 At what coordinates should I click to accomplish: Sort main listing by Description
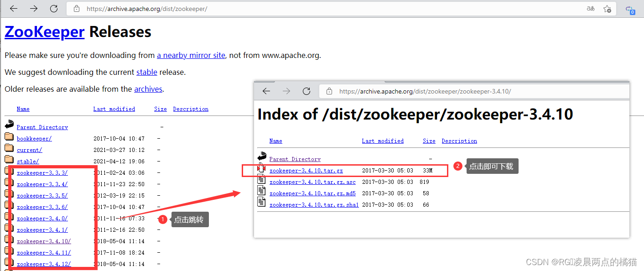tap(191, 109)
